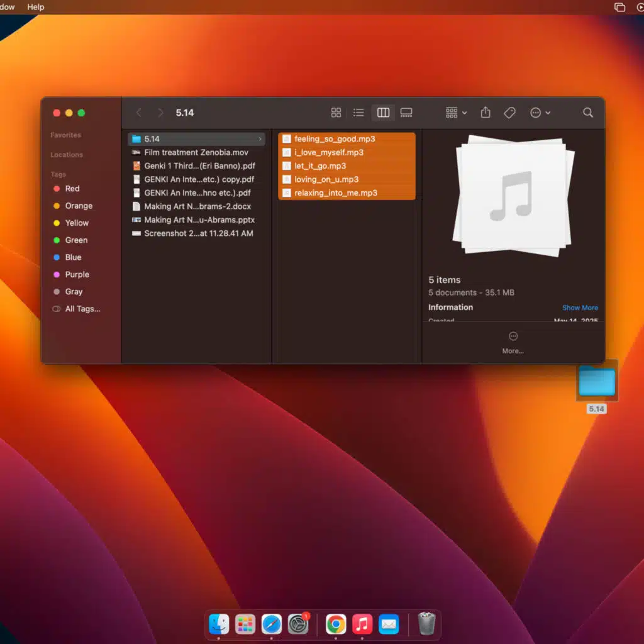Select let_it_go.mp3

point(347,166)
